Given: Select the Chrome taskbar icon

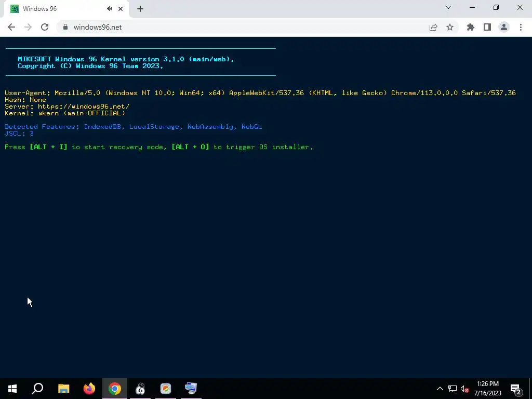Looking at the screenshot, I should [x=115, y=389].
